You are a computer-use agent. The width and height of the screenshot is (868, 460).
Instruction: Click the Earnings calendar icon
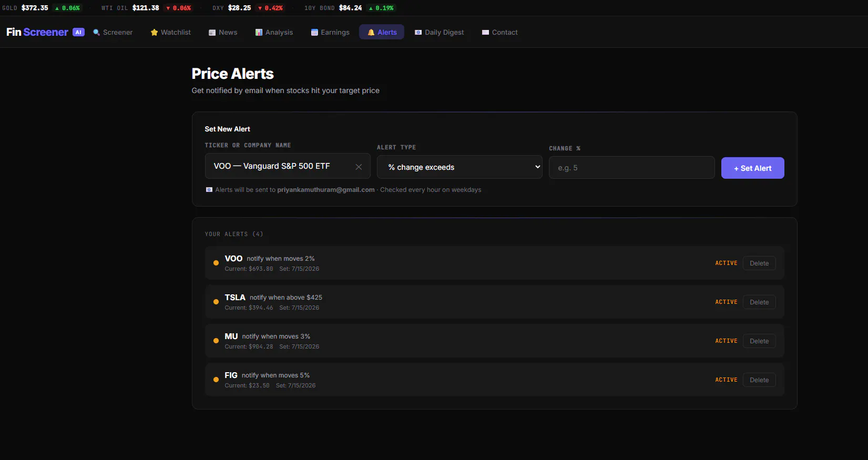click(x=314, y=33)
